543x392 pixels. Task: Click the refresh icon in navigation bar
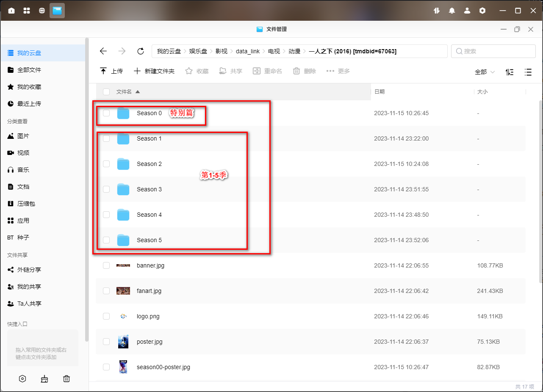(141, 51)
